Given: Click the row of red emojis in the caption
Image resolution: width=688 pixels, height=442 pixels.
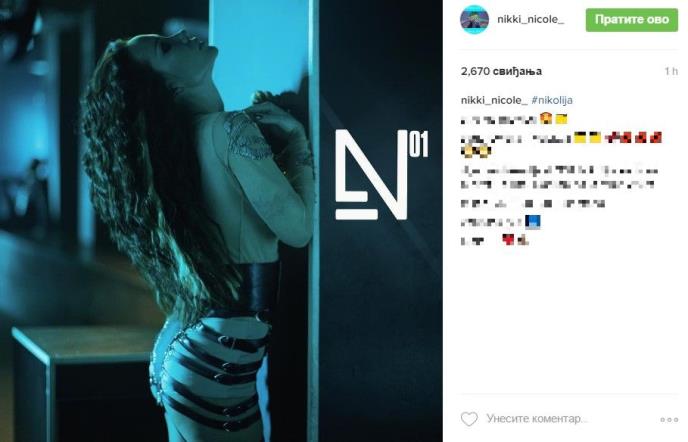Looking at the screenshot, I should (634, 138).
